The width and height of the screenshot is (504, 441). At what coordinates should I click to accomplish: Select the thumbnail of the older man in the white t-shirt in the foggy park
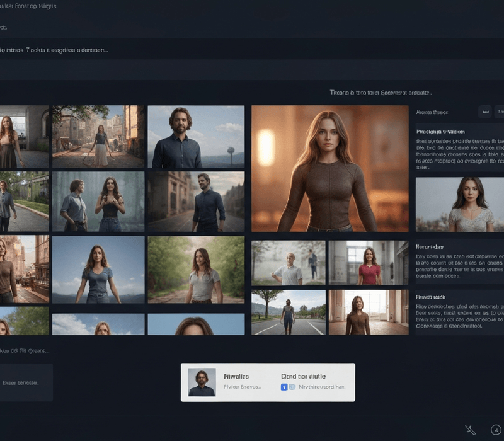pyautogui.click(x=289, y=263)
